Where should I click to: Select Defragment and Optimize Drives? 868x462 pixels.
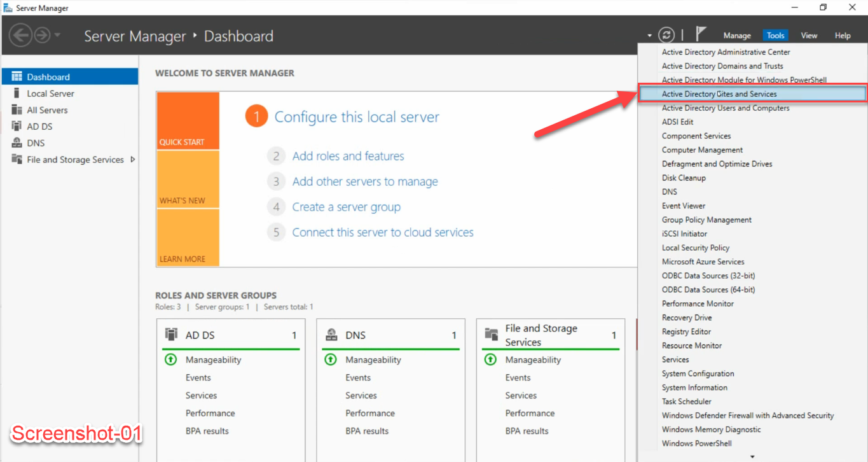click(x=753, y=164)
